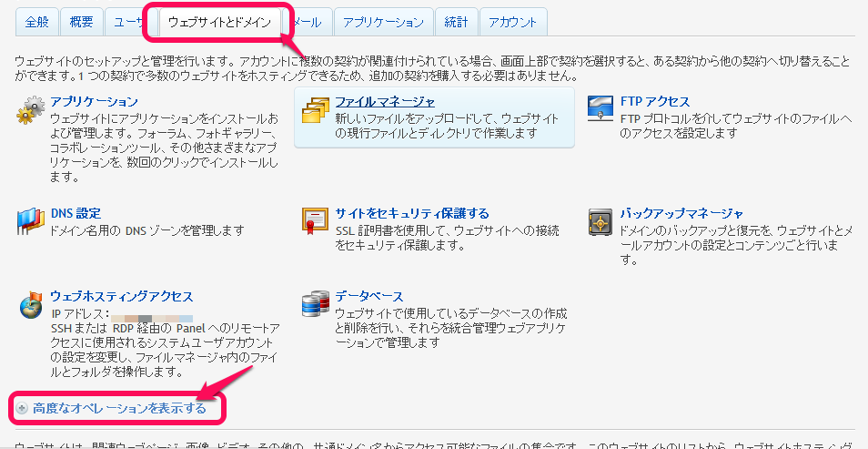Open the 統計 tab
868x449 pixels.
(x=456, y=22)
